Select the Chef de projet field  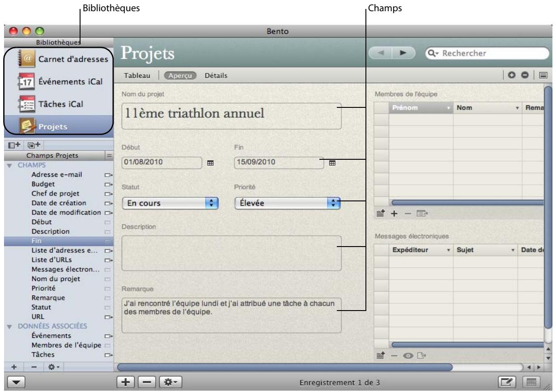pos(58,193)
